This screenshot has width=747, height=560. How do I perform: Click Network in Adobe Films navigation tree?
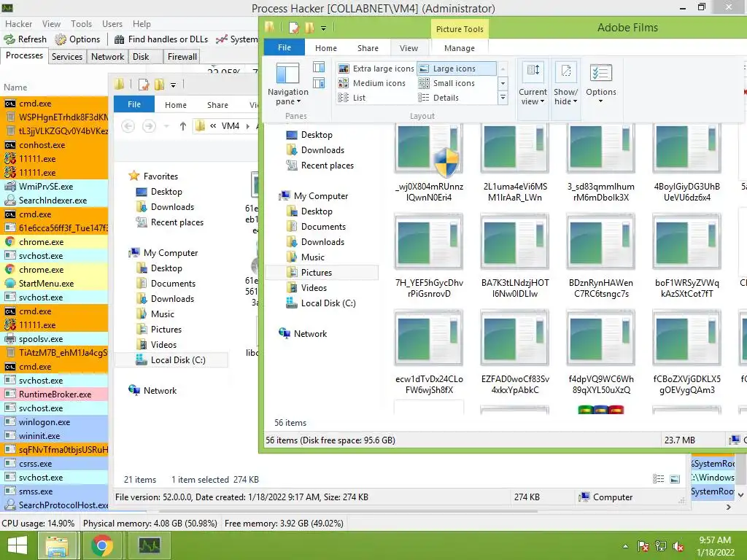(303, 334)
